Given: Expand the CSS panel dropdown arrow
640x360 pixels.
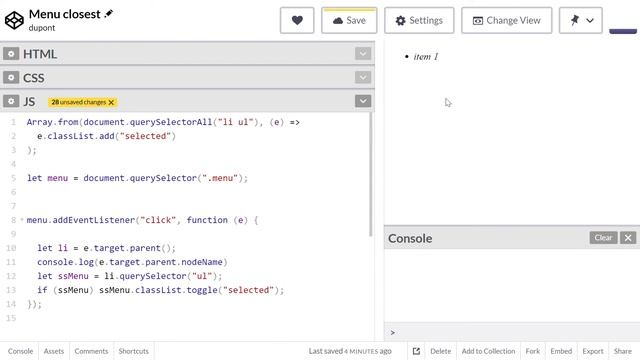Looking at the screenshot, I should click(x=363, y=77).
